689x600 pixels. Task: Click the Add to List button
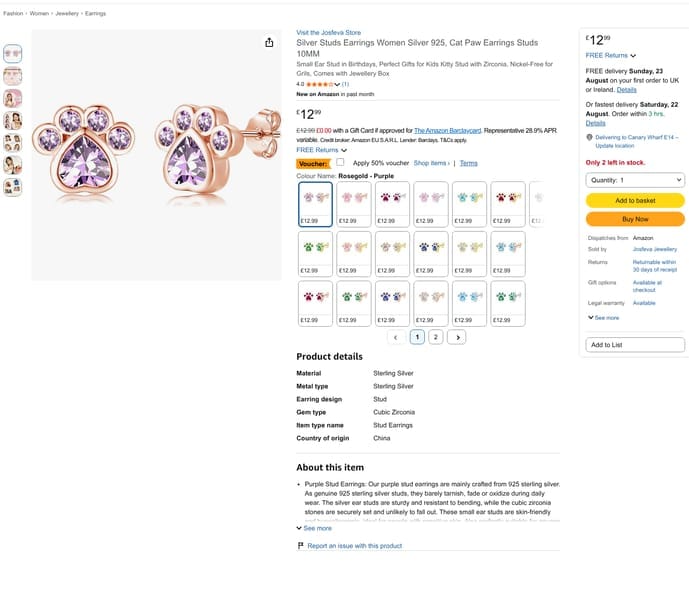[x=635, y=345]
